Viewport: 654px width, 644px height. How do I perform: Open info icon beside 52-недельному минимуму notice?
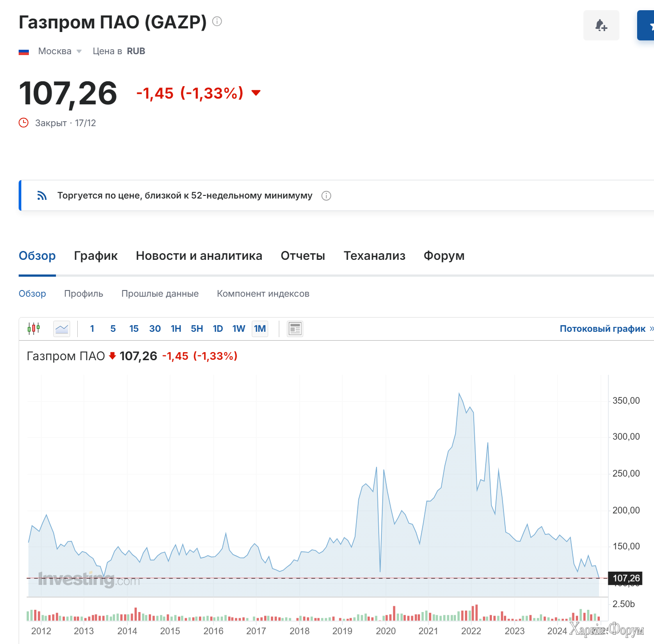[326, 196]
